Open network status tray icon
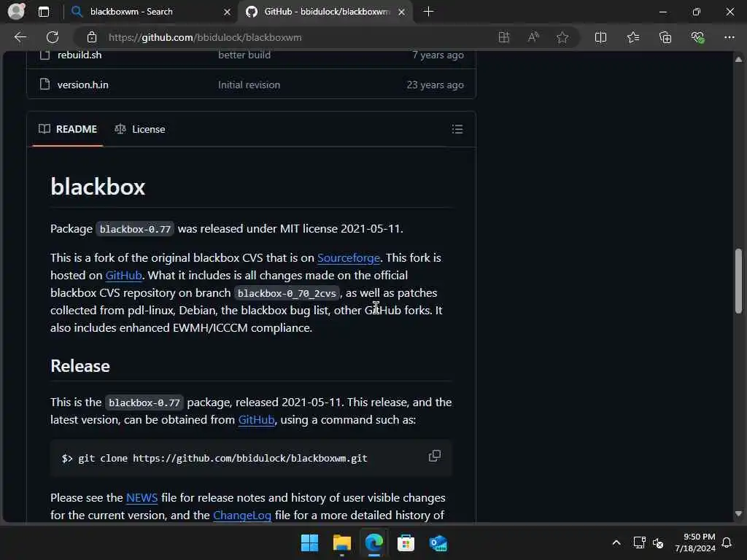Screen dimensions: 747x560 pos(639,542)
